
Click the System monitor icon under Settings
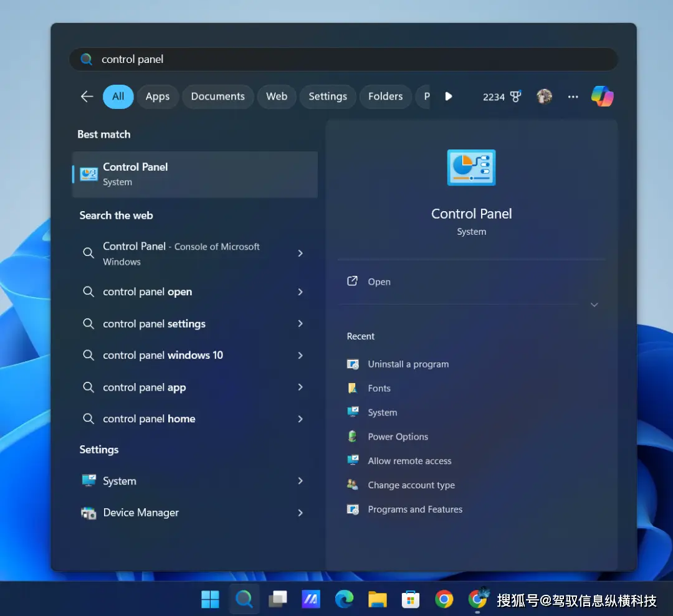88,480
